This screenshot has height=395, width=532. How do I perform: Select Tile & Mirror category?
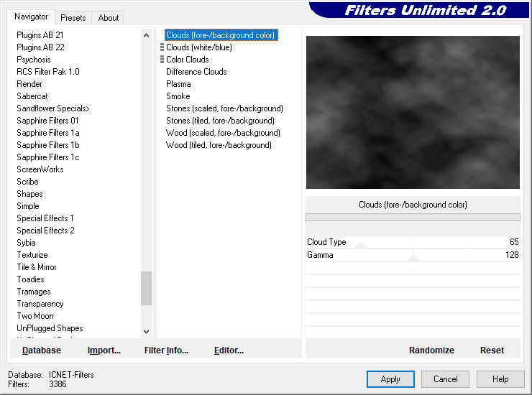(x=37, y=267)
